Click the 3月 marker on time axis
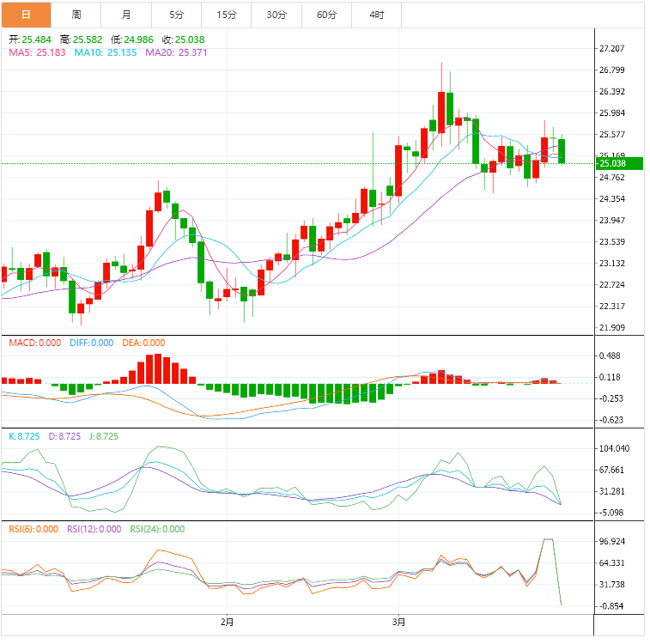Screen dimensions: 650x644 (x=398, y=620)
